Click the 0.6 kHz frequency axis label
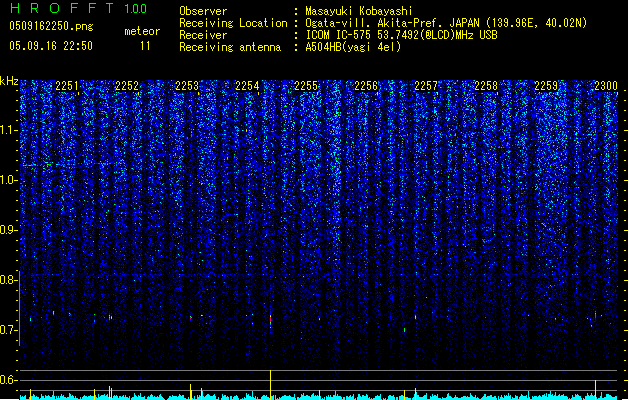Viewport: 629px width, 400px height. click(8, 380)
